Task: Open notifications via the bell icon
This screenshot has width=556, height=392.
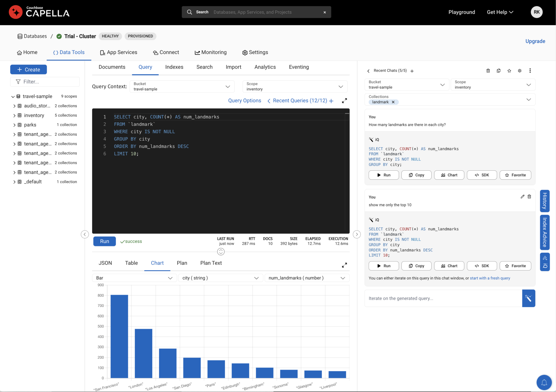Action: tap(544, 382)
